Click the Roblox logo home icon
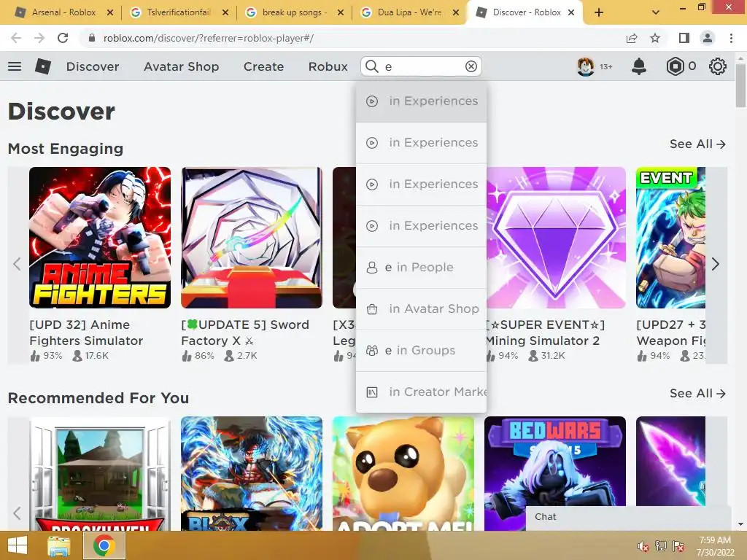Image resolution: width=747 pixels, height=560 pixels. point(43,66)
